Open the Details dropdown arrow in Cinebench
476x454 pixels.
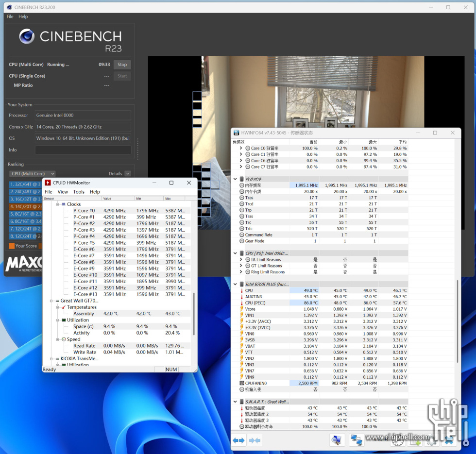tap(128, 174)
